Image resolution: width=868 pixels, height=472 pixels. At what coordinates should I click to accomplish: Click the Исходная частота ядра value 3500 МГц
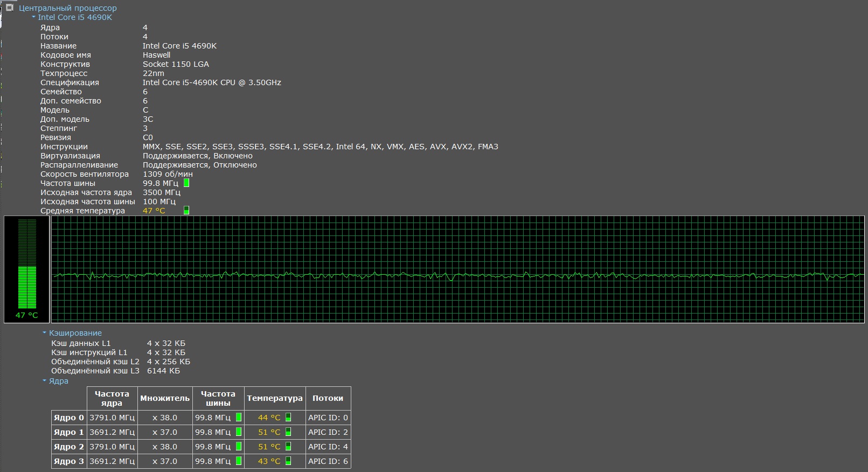(x=162, y=192)
